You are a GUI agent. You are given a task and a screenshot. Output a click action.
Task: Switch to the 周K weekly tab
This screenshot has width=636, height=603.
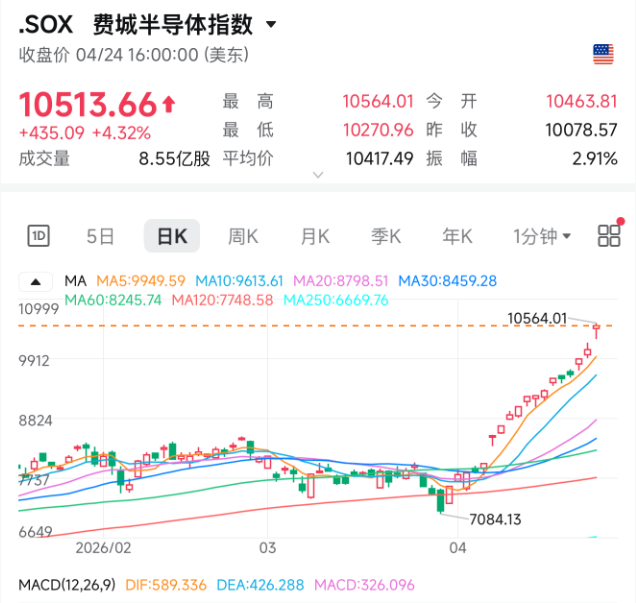point(243,236)
